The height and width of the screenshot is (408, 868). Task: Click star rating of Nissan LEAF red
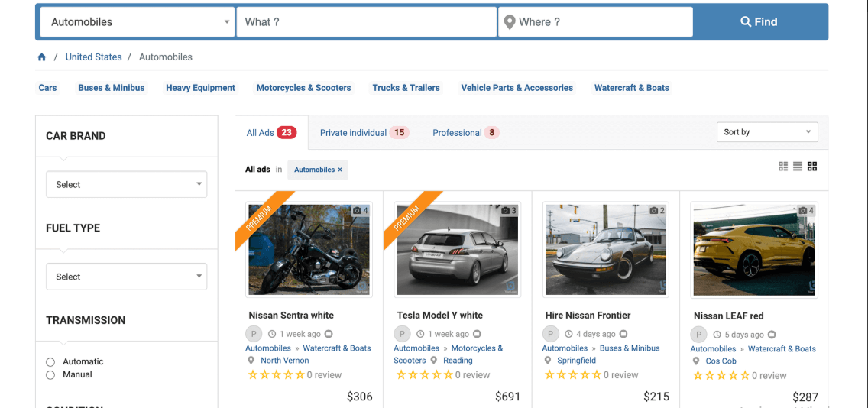coord(721,375)
